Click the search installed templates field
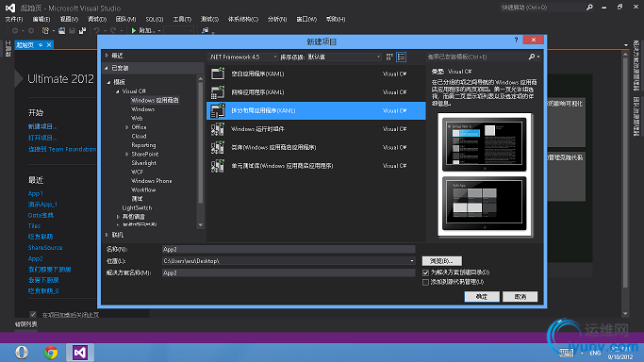Image resolution: width=644 pixels, height=362 pixels. click(x=477, y=57)
